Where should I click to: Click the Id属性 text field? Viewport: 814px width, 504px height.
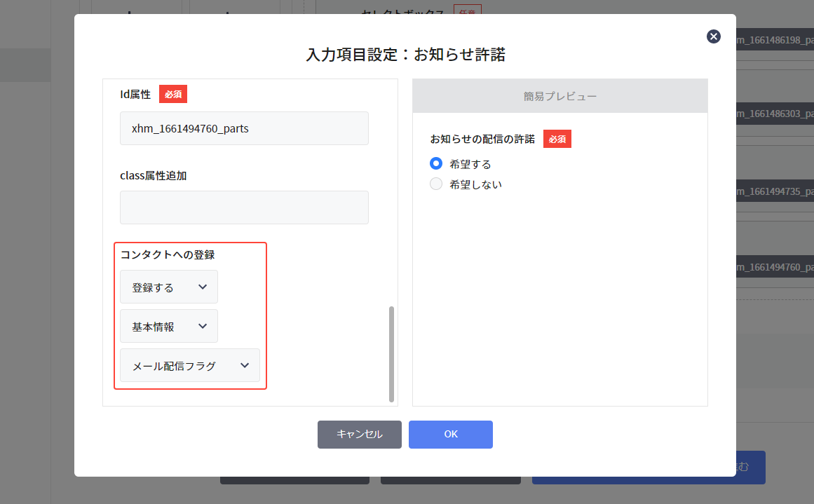coord(244,128)
